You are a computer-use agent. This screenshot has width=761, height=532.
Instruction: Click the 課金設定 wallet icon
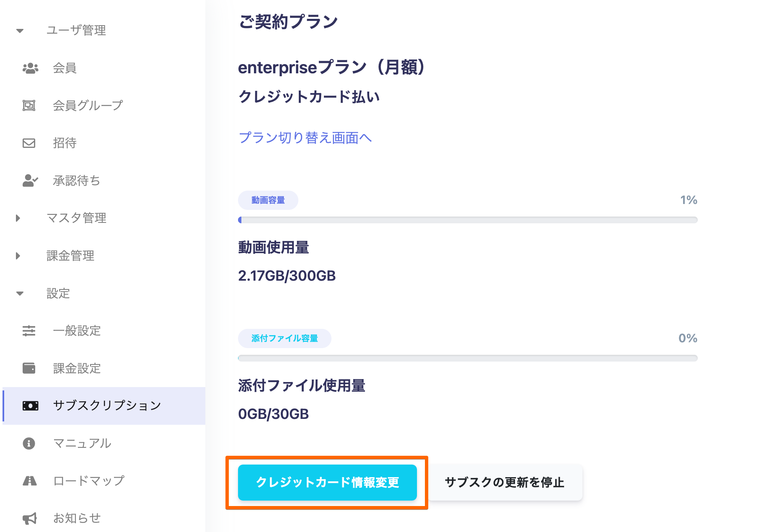29,368
